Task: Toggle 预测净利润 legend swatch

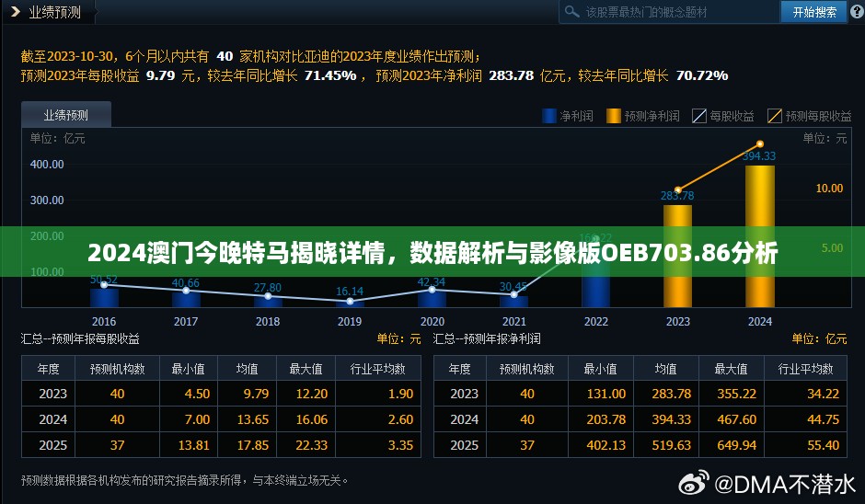Action: coord(614,116)
